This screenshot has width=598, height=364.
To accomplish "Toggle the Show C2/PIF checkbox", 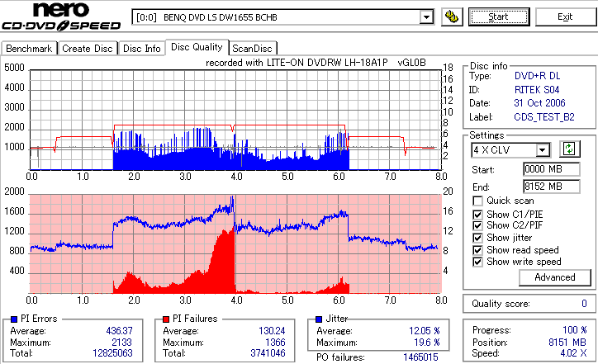I will point(477,225).
